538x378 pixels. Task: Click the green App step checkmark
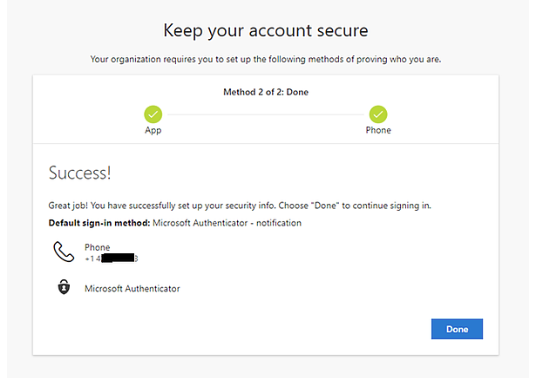click(153, 114)
